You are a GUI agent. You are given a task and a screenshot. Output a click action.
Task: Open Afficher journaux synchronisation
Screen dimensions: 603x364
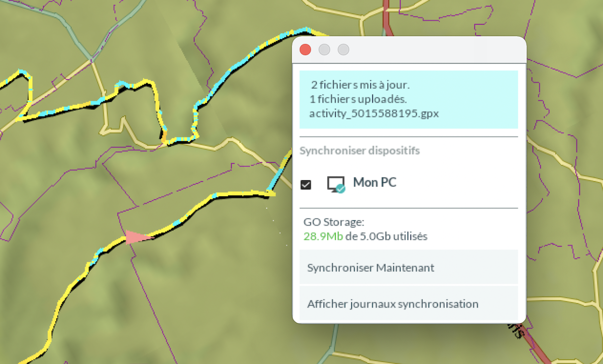(392, 304)
